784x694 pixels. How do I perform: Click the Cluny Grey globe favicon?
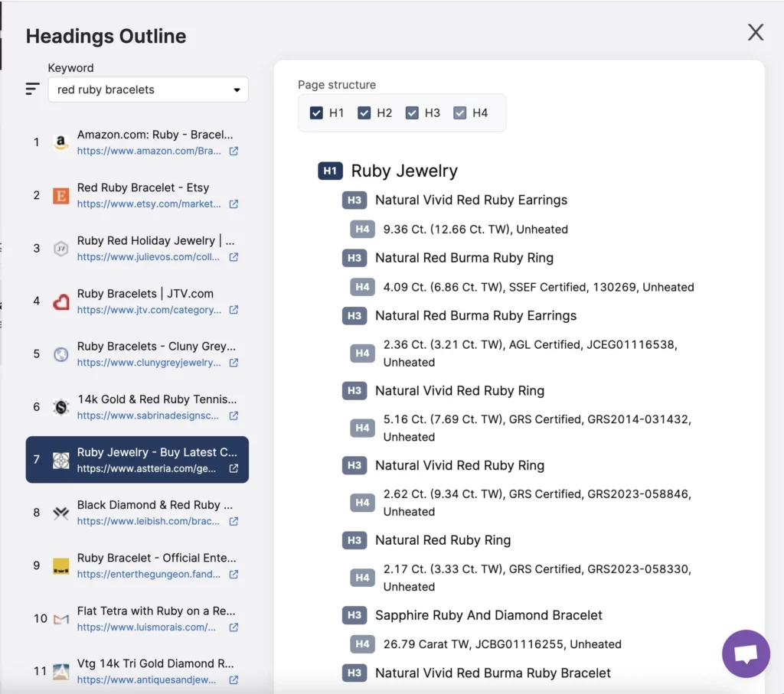61,354
